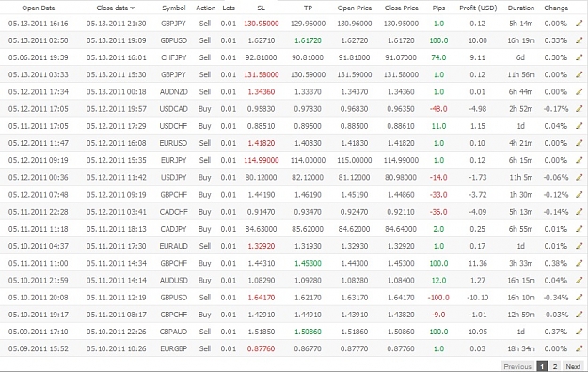Select the -14.0 pips value
This screenshot has height=372, width=588.
tap(438, 177)
